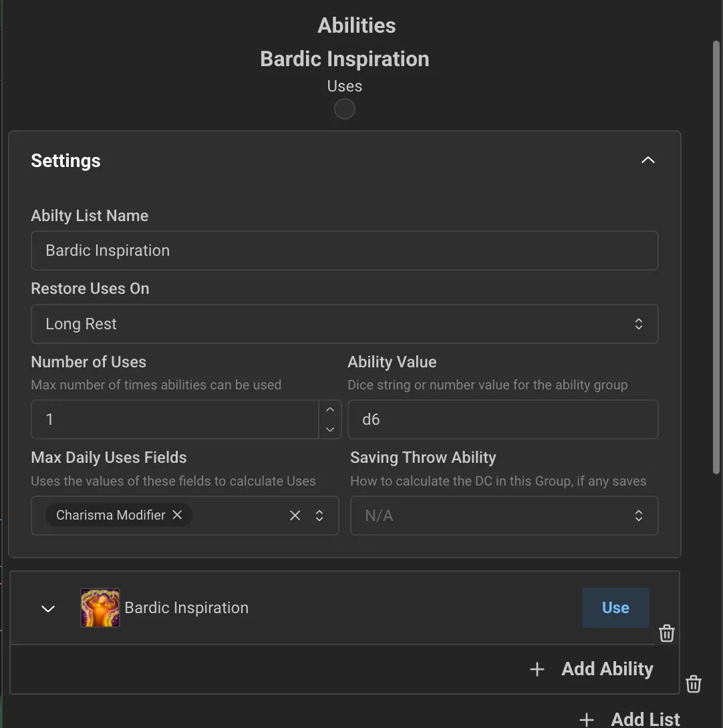Image resolution: width=723 pixels, height=728 pixels.
Task: Click the plus icon beside Add Ability
Action: 537,669
